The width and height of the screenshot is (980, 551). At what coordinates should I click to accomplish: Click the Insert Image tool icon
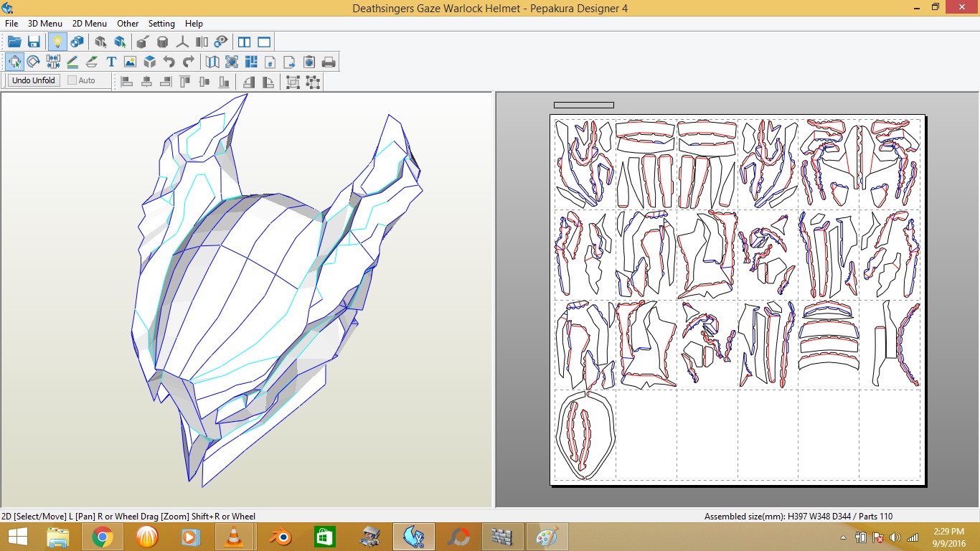[x=130, y=62]
